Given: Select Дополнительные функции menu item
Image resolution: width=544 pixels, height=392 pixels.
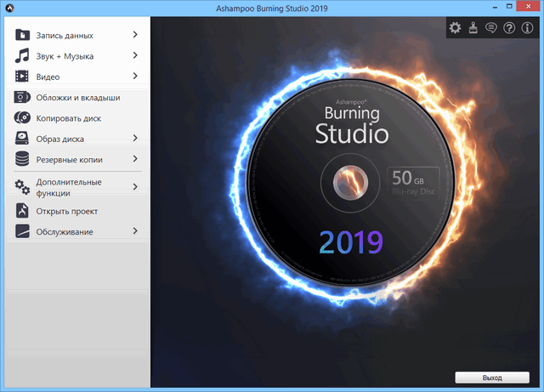Looking at the screenshot, I should (x=68, y=187).
